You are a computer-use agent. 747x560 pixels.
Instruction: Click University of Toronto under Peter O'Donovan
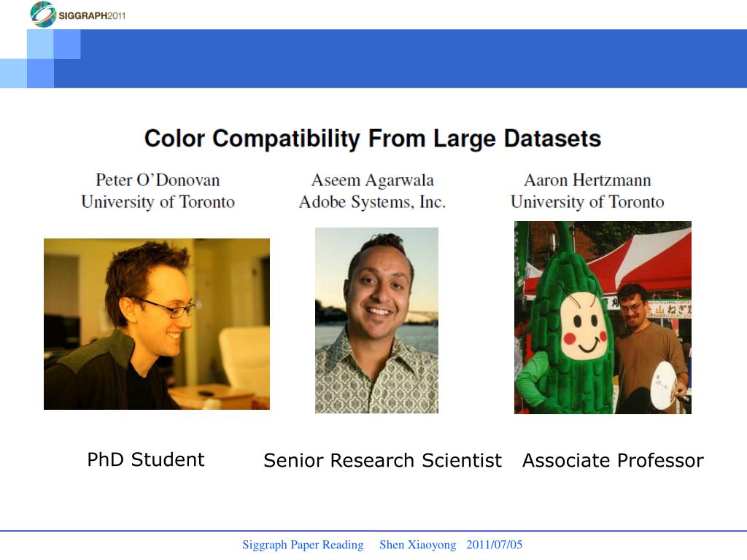click(x=158, y=202)
